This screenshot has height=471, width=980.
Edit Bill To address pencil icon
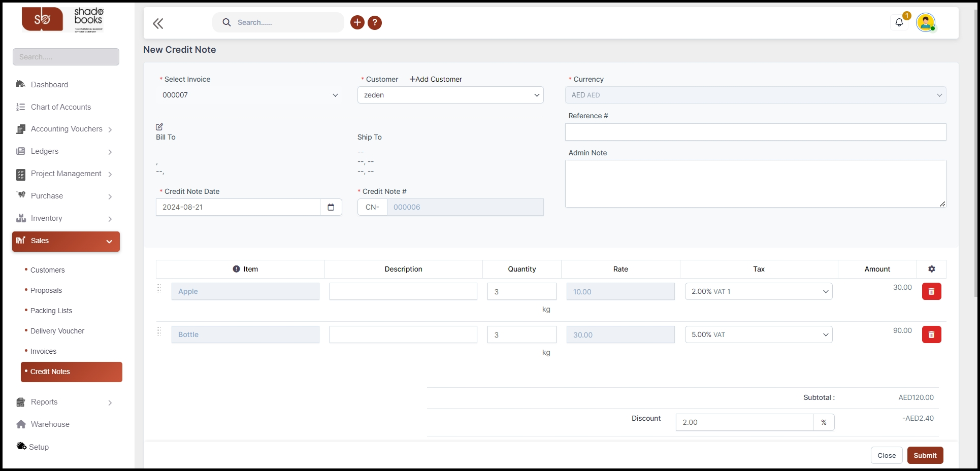[159, 127]
